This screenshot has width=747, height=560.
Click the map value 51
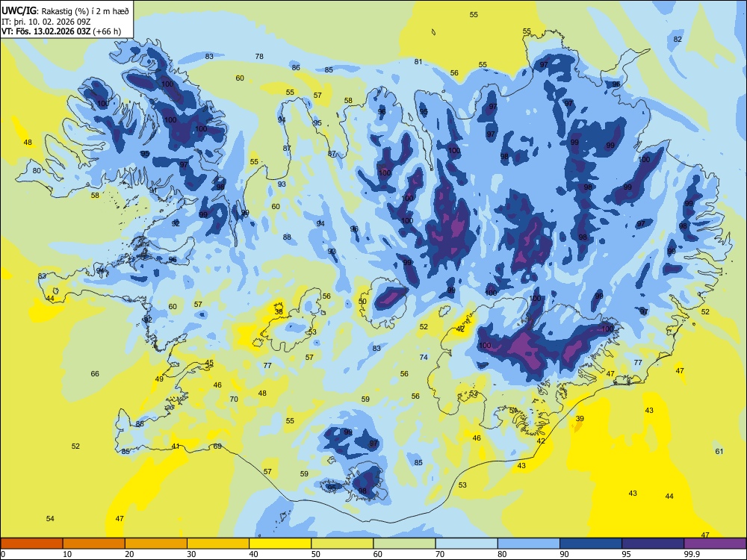pyautogui.click(x=513, y=410)
